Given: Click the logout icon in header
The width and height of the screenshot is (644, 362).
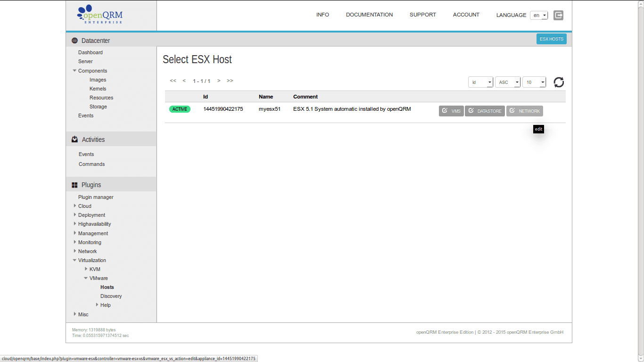Looking at the screenshot, I should pos(558,15).
